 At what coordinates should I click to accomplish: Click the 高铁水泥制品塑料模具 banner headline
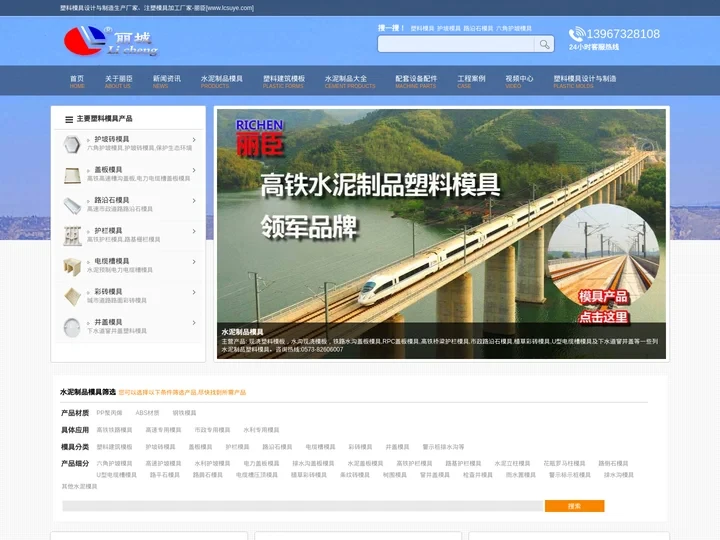[x=380, y=186]
